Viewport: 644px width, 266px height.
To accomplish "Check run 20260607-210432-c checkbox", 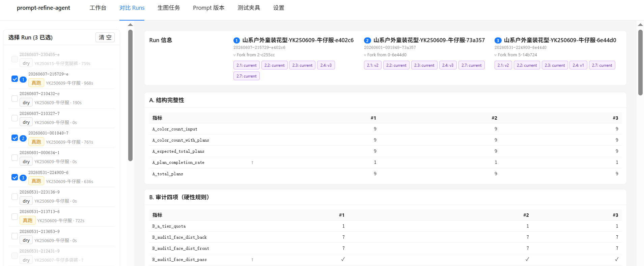I will 15,98.
